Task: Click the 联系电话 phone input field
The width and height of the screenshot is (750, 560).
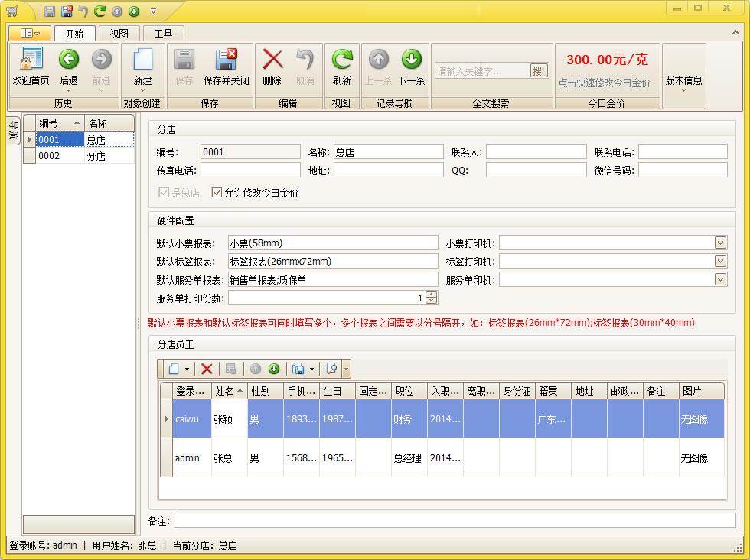Action: [683, 152]
